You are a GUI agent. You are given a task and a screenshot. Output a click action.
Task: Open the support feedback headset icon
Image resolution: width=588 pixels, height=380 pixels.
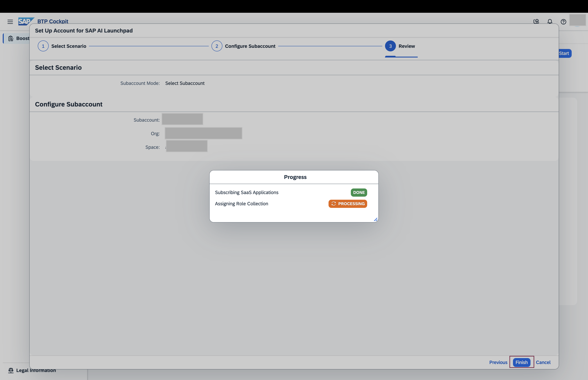[x=536, y=21]
